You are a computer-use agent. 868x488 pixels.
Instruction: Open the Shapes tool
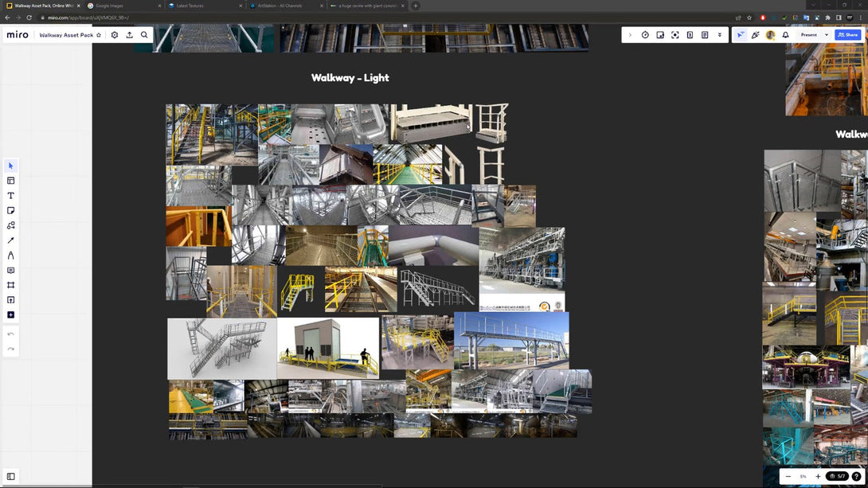point(10,226)
